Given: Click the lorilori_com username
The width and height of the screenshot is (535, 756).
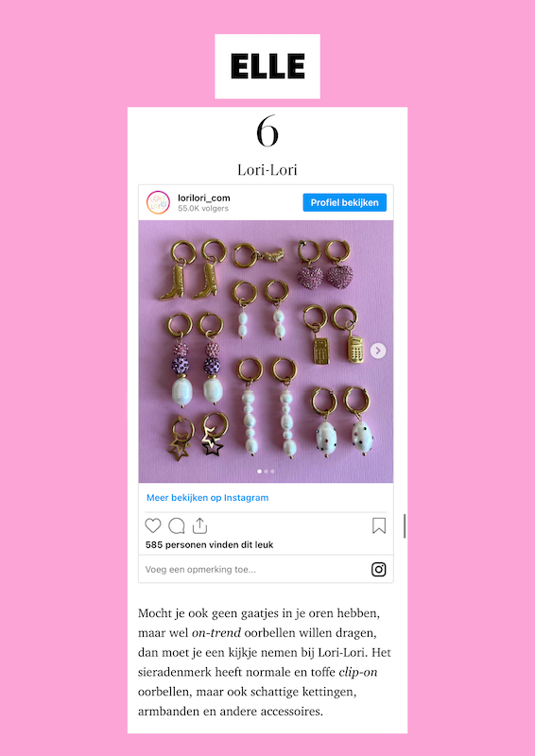Looking at the screenshot, I should click(x=204, y=198).
